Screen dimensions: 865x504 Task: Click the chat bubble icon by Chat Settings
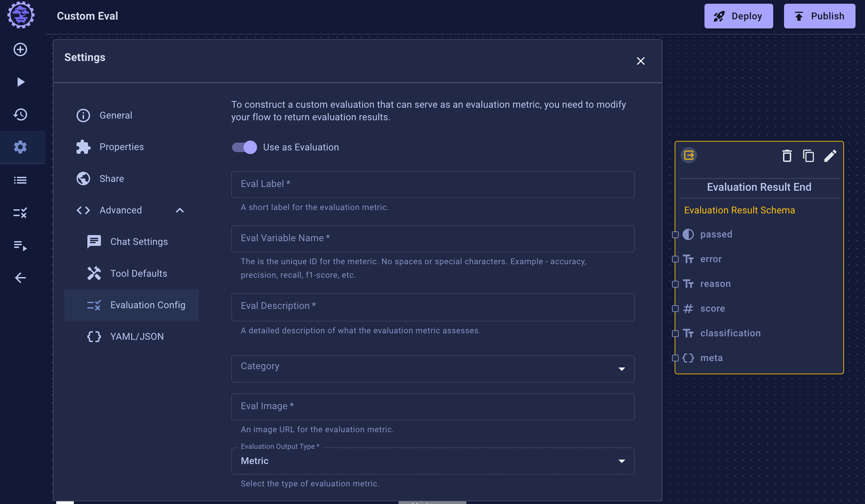tap(94, 242)
